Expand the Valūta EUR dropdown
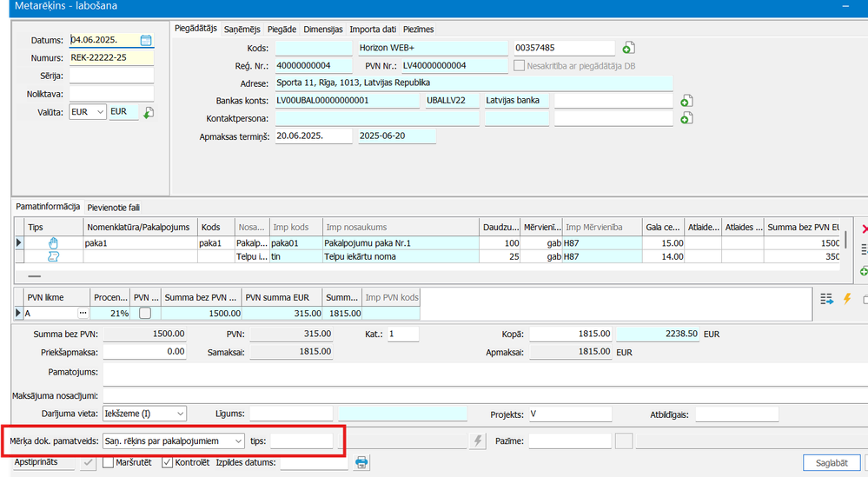This screenshot has height=477, width=868. coord(98,112)
